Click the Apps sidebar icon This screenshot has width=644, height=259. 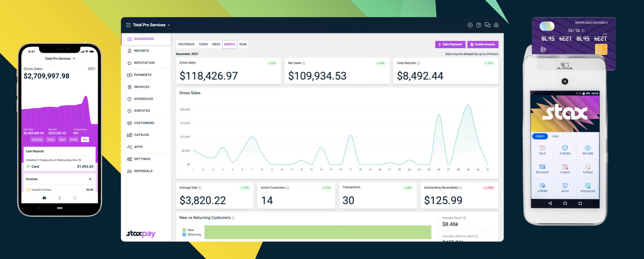click(x=129, y=147)
